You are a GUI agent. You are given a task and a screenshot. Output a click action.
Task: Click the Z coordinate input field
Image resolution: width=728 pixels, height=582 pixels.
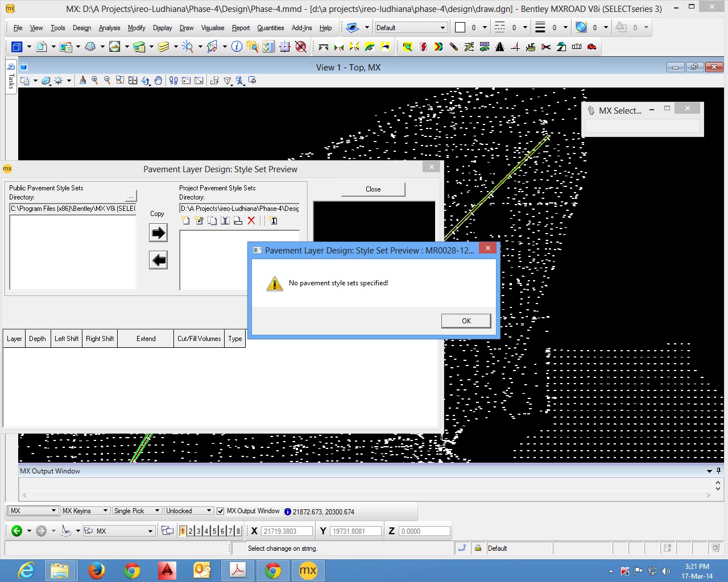[x=424, y=531]
